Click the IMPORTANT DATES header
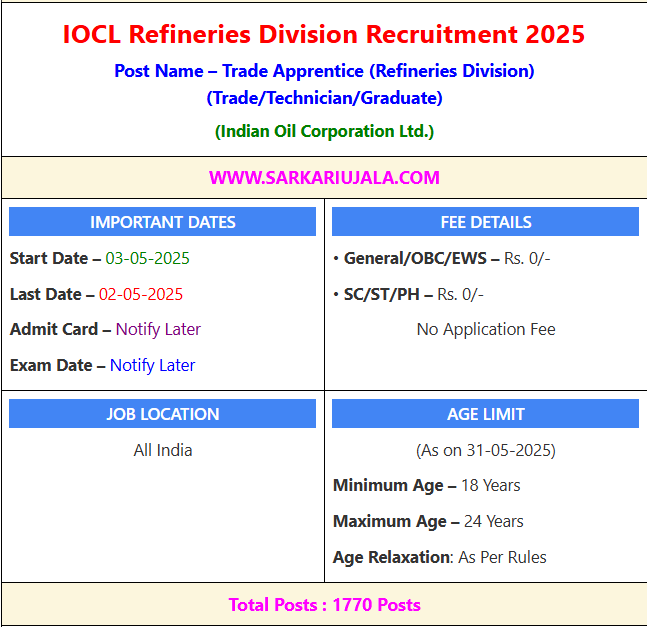This screenshot has width=647, height=627. click(162, 222)
